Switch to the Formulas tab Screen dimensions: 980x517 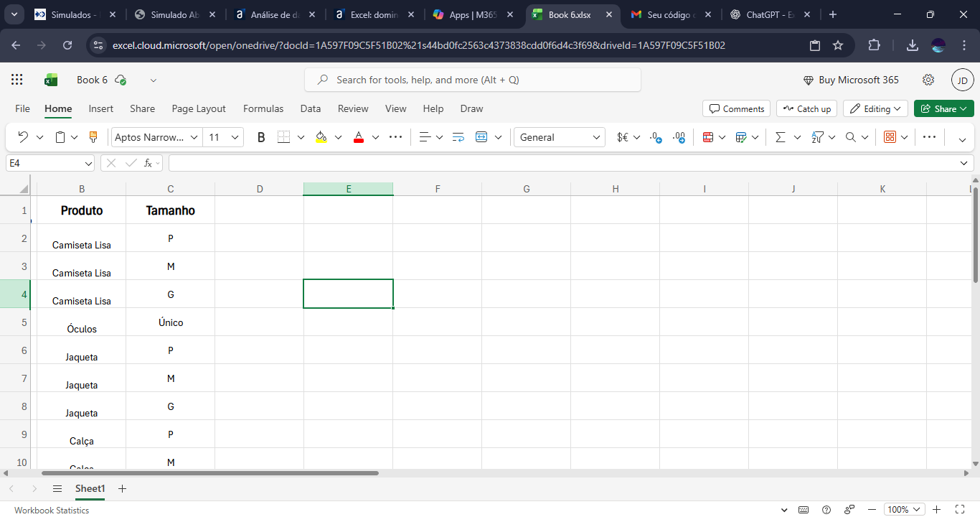(263, 108)
